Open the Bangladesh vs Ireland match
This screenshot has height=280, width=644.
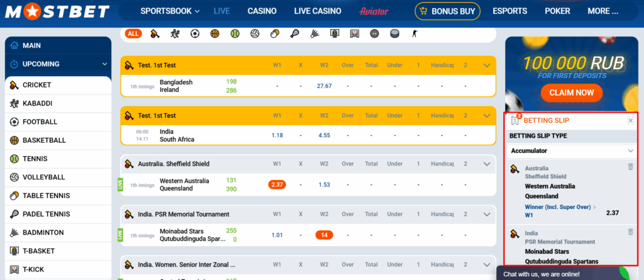click(x=176, y=86)
